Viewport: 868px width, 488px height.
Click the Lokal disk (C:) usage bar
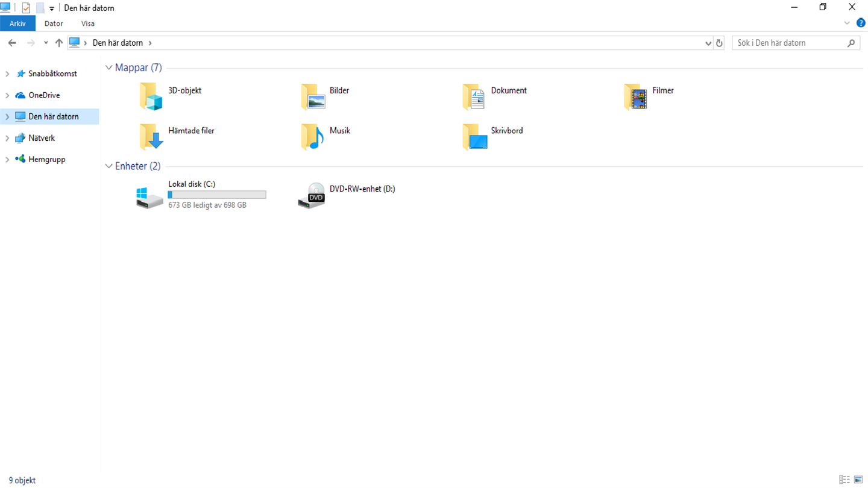(217, 195)
